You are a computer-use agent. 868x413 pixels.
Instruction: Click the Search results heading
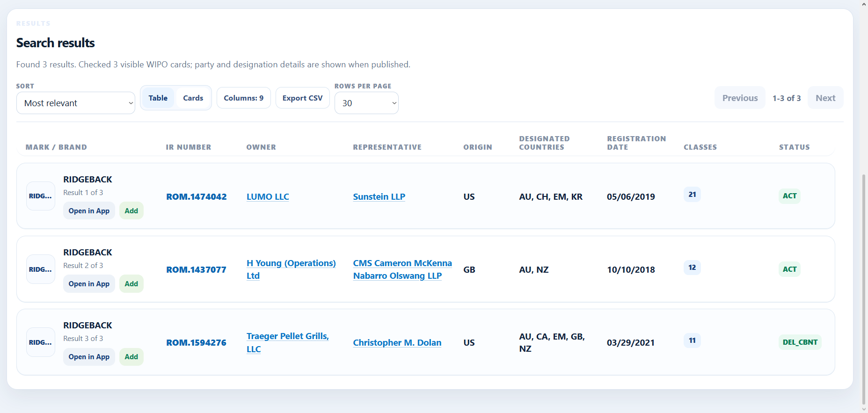[56, 43]
